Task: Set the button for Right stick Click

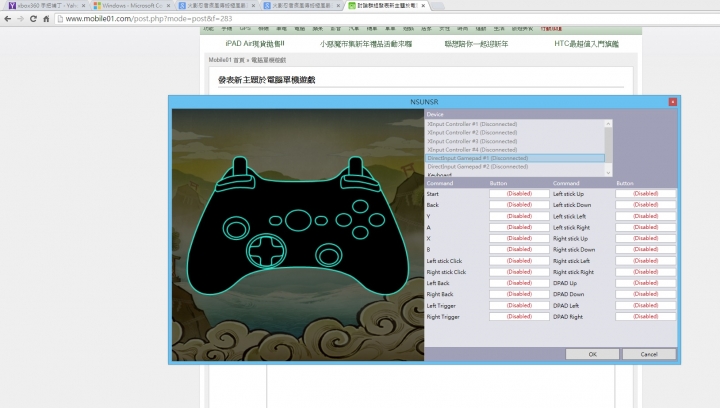Action: pyautogui.click(x=519, y=272)
